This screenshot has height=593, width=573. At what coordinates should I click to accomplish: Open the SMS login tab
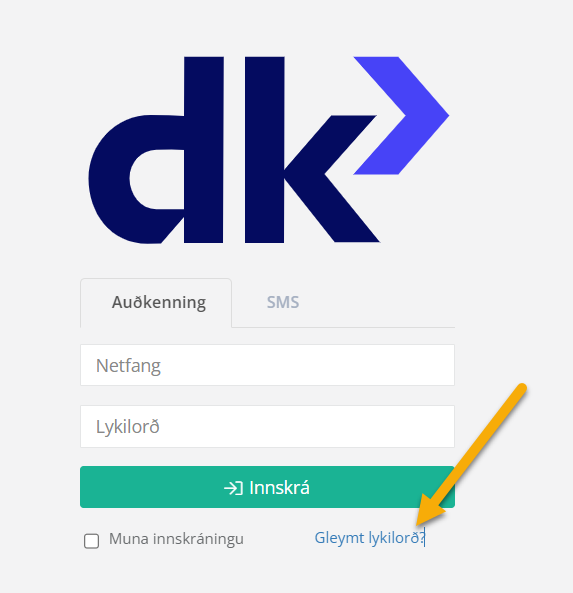[x=283, y=302]
